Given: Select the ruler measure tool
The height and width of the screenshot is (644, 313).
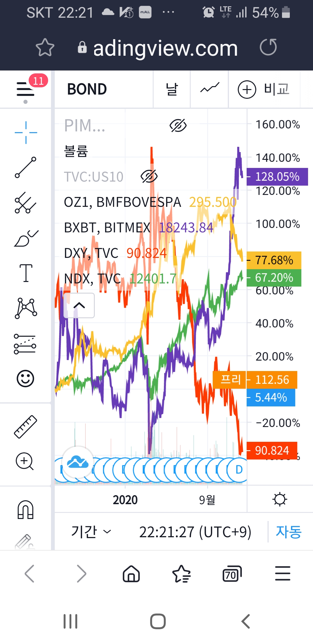Looking at the screenshot, I should point(26,427).
